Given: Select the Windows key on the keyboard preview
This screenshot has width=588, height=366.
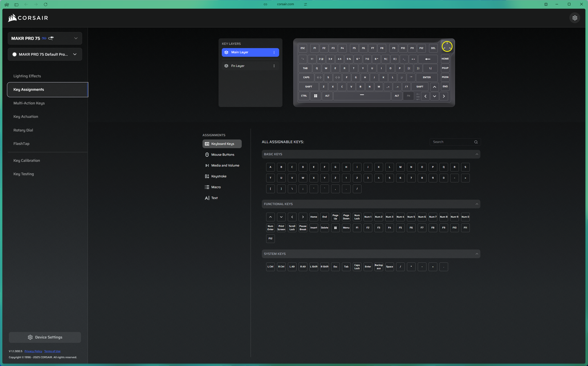Looking at the screenshot, I should click(x=315, y=96).
